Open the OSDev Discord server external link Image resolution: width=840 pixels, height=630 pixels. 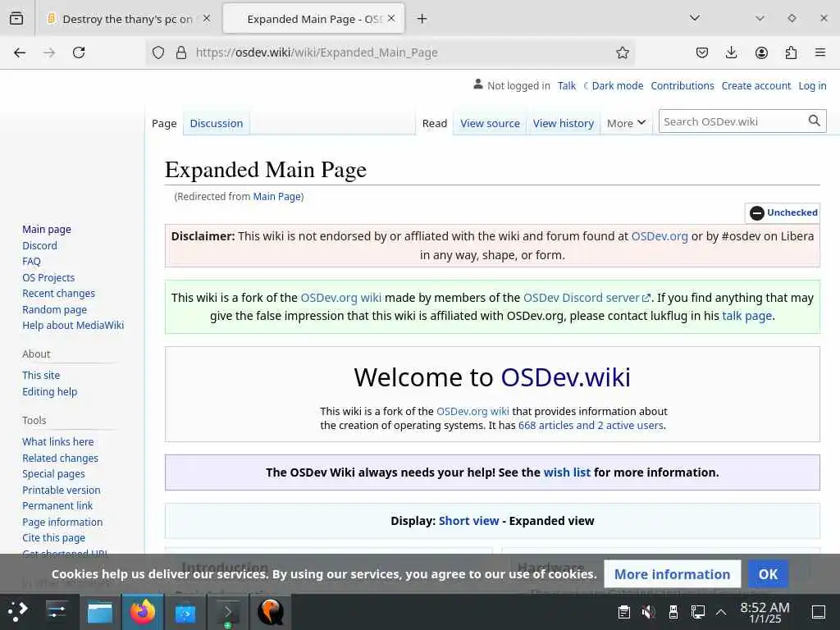click(x=586, y=297)
